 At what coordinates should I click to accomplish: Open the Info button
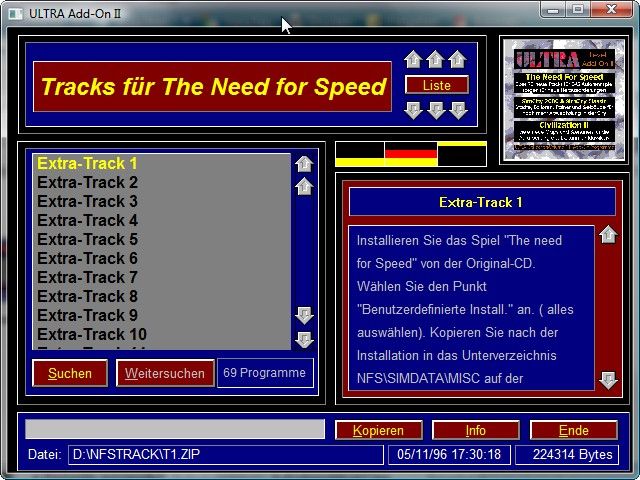pos(476,430)
